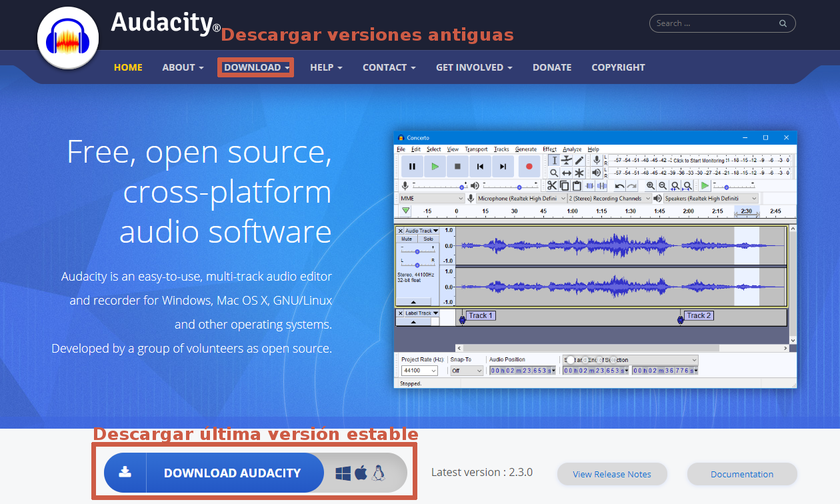Go to the website HOME nav item
Screen dimensions: 840x504
[128, 67]
